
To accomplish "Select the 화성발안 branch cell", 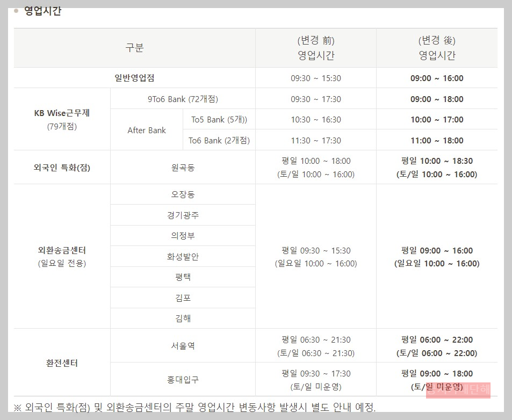I will pyautogui.click(x=183, y=256).
